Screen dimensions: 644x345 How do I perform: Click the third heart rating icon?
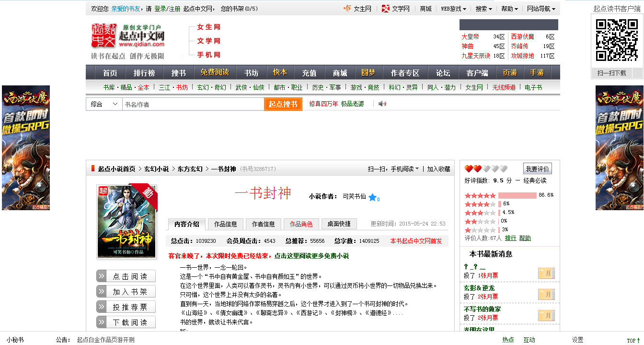tap(486, 169)
